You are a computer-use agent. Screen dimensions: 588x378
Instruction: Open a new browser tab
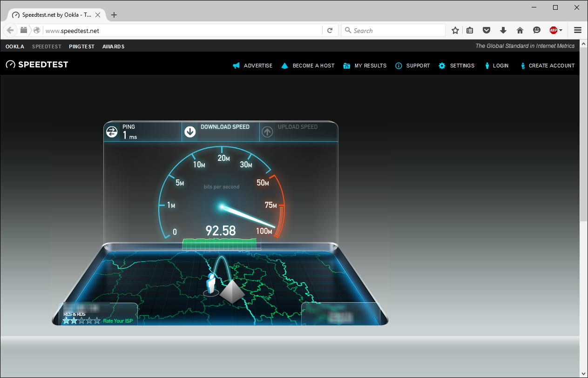[x=114, y=15]
